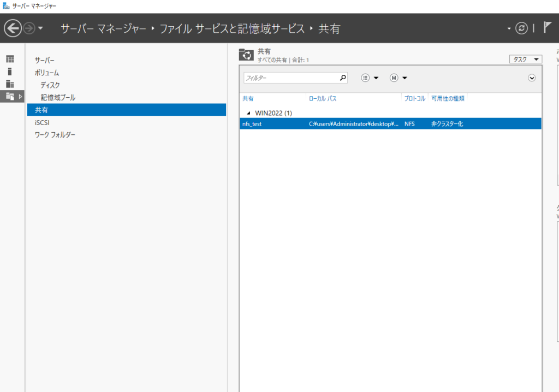
Task: Expand the filter criteria chevron
Action: [532, 78]
